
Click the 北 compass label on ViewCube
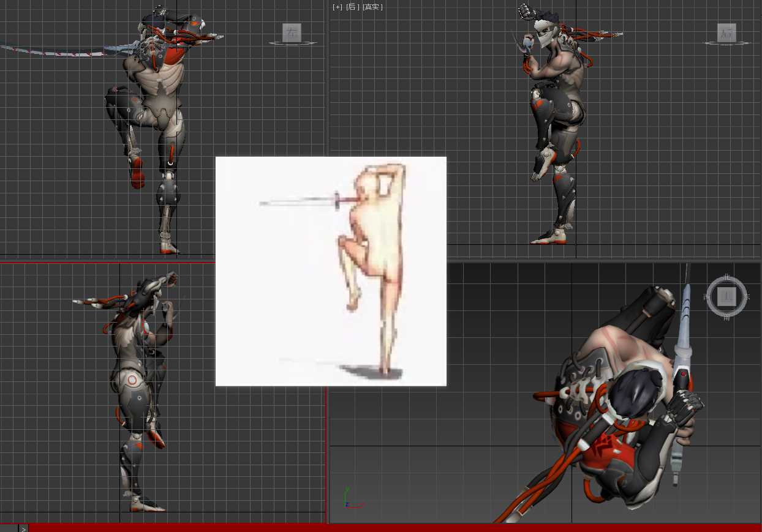(x=727, y=277)
